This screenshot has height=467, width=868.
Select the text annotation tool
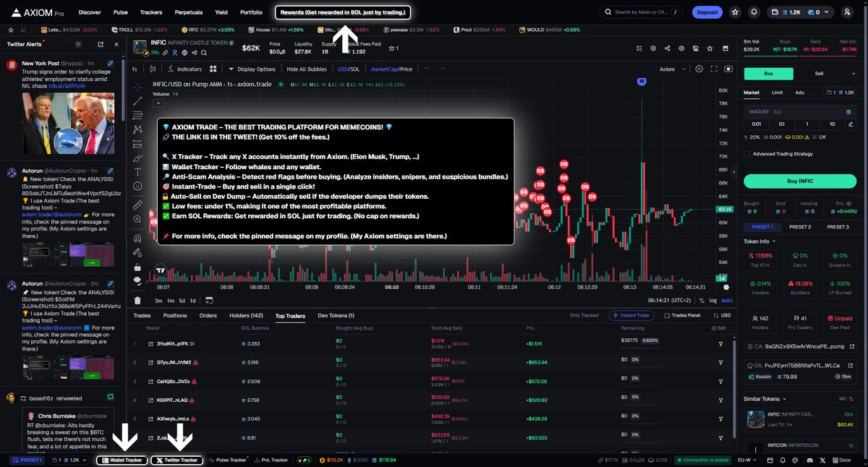pos(137,172)
